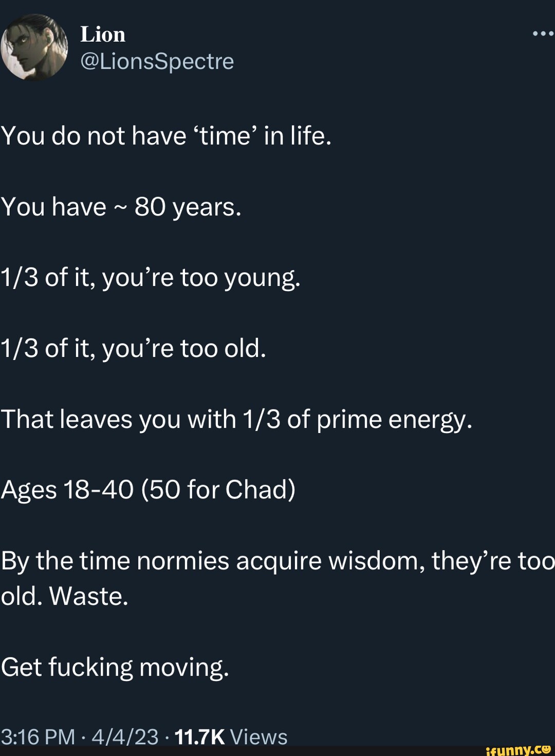555x756 pixels.
Task: Click the 4/4/23 post date
Action: point(125,736)
